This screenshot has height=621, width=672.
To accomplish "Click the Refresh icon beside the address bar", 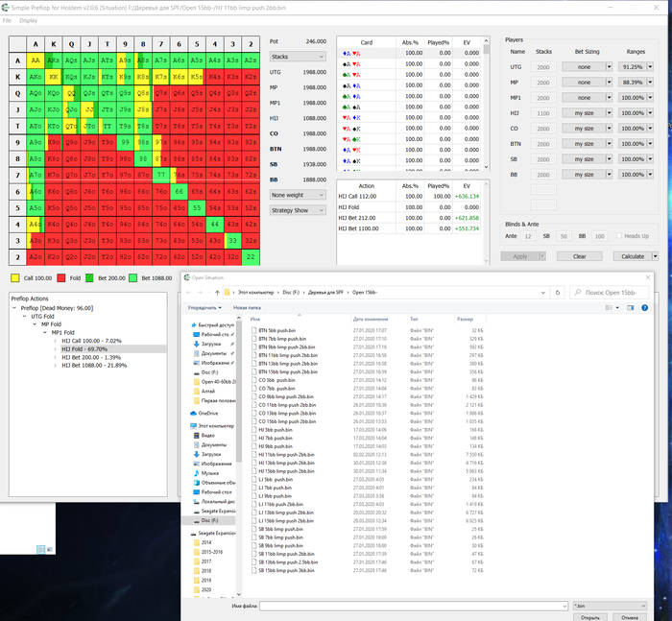I will (558, 293).
